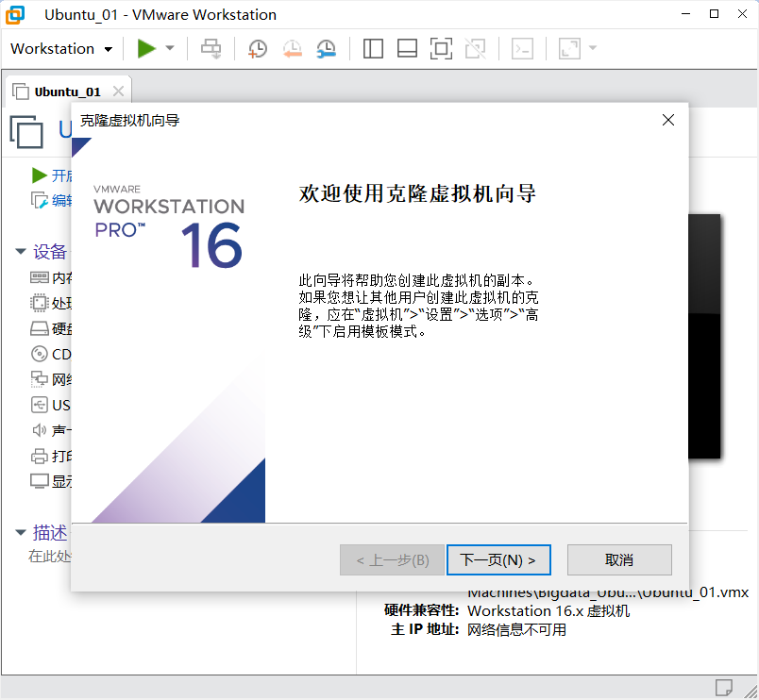Click the Ubuntu_01.vmx file path text
759x700 pixels.
tap(608, 592)
